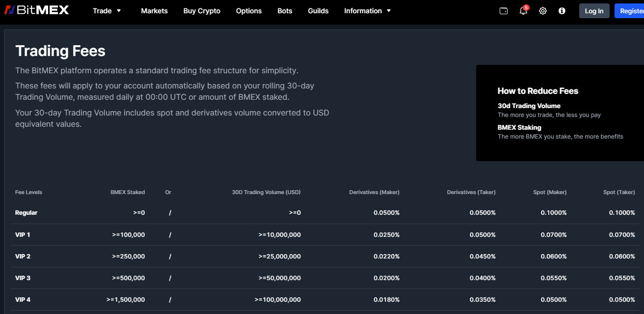This screenshot has height=314, width=644.
Task: Click the BitMEX logo
Action: [x=37, y=10]
